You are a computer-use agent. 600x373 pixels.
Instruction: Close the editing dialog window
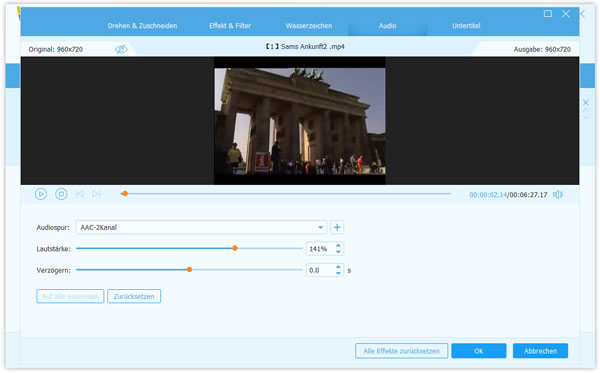pos(566,14)
